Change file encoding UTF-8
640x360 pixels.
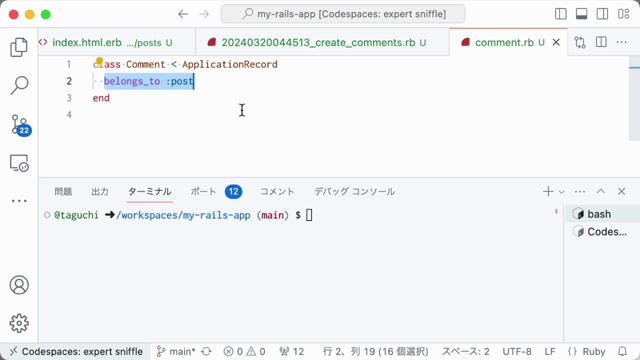(517, 351)
